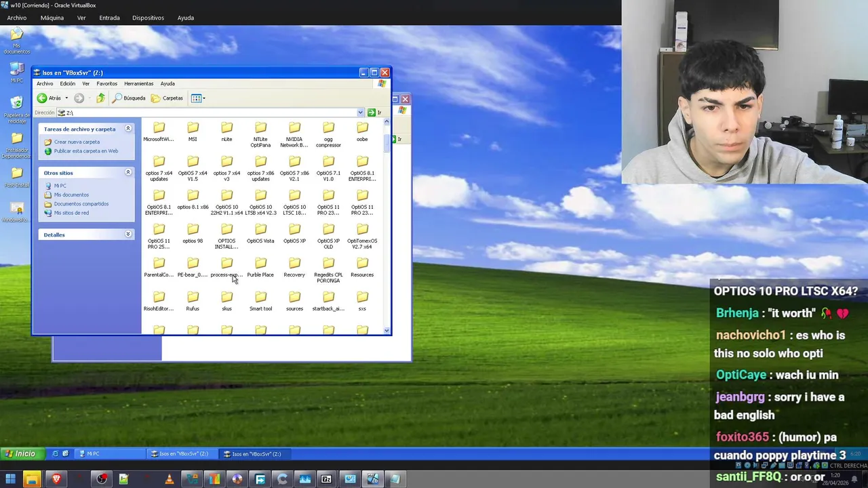This screenshot has height=488, width=868.
Task: Go to Mi PC in Otros sitios
Action: coord(60,186)
